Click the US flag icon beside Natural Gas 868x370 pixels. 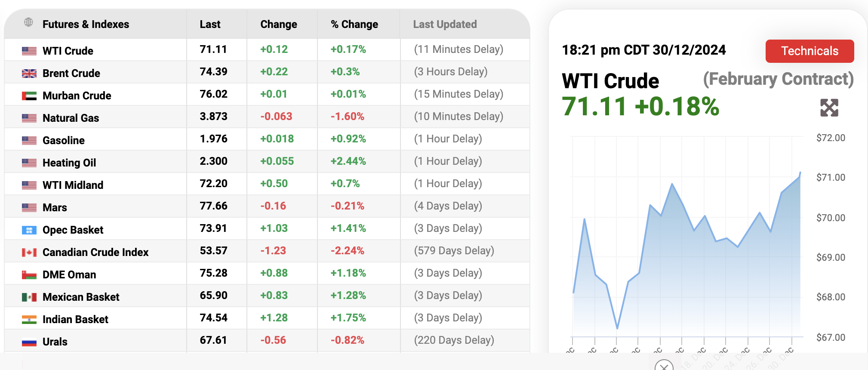point(29,118)
